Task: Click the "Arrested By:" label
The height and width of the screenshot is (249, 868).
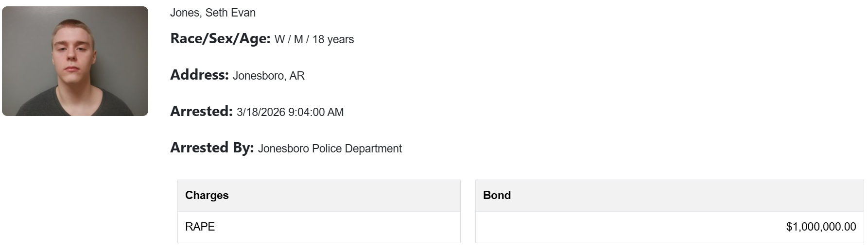Action: pyautogui.click(x=212, y=148)
